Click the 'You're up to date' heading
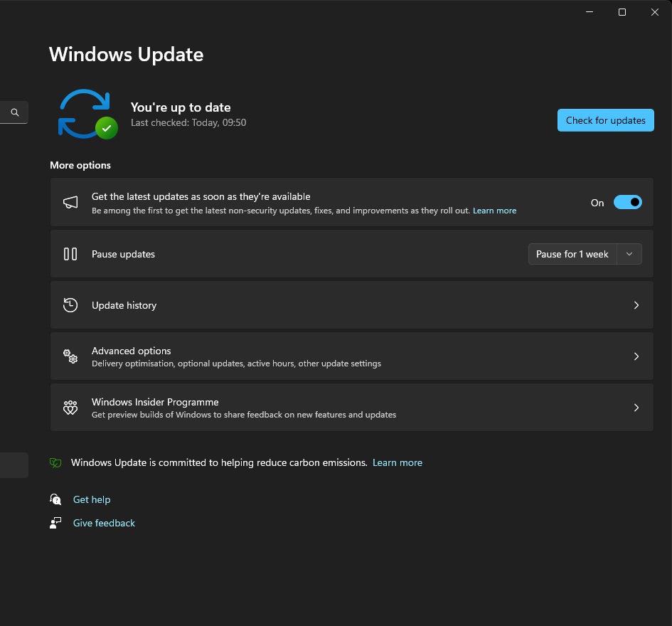 (x=181, y=107)
